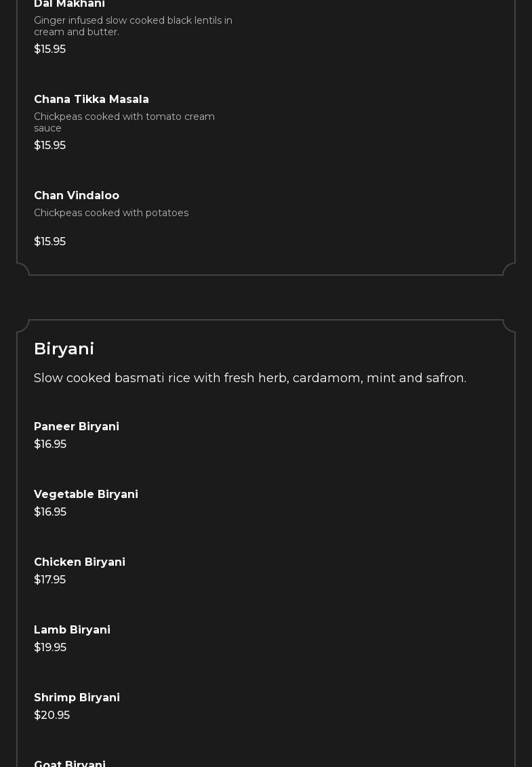Click the $20.95 Shrimp Biryani price
532x767 pixels.
52,716
